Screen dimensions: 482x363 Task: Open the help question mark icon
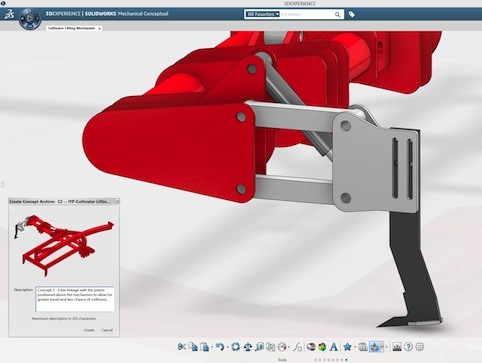click(x=408, y=347)
